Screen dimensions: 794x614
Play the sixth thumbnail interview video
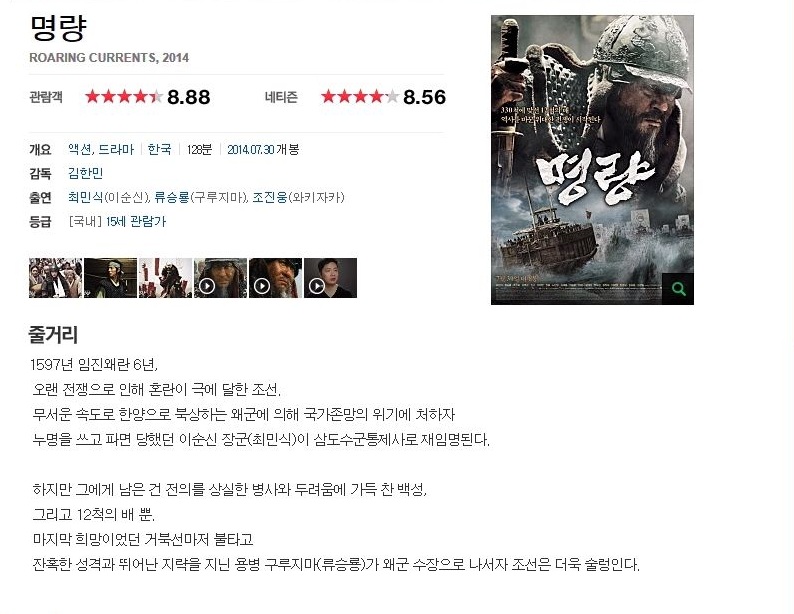click(x=330, y=278)
